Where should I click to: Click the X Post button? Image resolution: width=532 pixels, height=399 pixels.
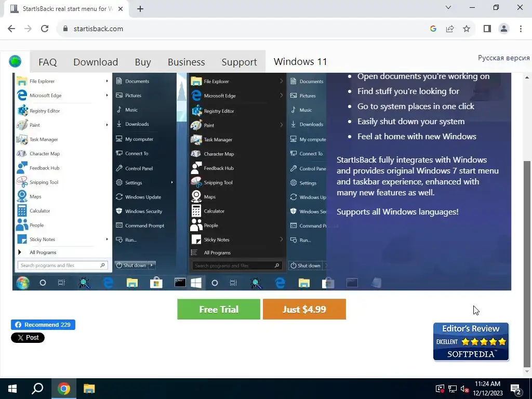coord(28,338)
